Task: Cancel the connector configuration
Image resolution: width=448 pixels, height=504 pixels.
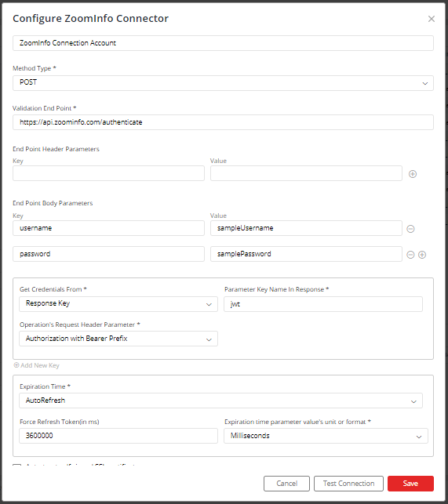Action: click(x=286, y=484)
